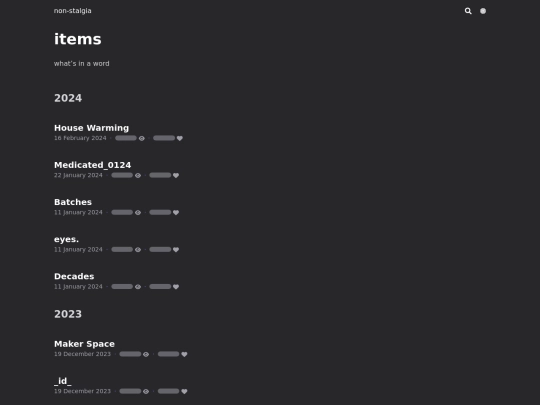Click the eye icon under _id_

click(146, 391)
